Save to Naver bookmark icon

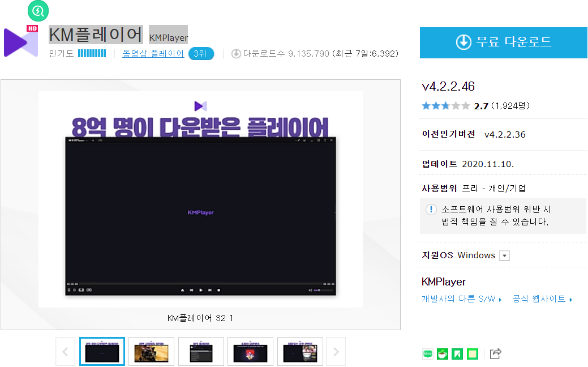[x=457, y=353]
